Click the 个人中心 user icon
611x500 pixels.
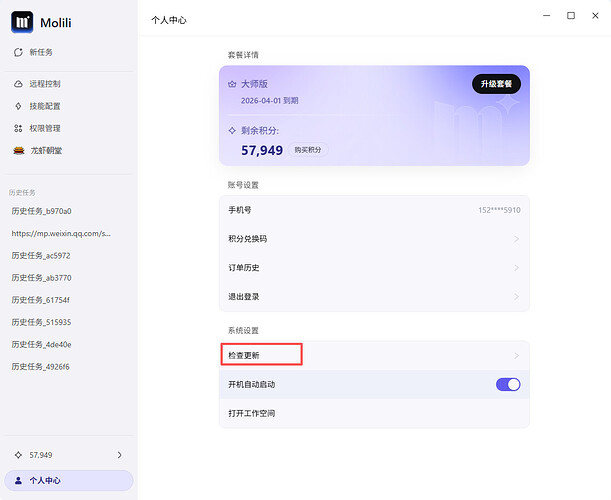click(18, 481)
